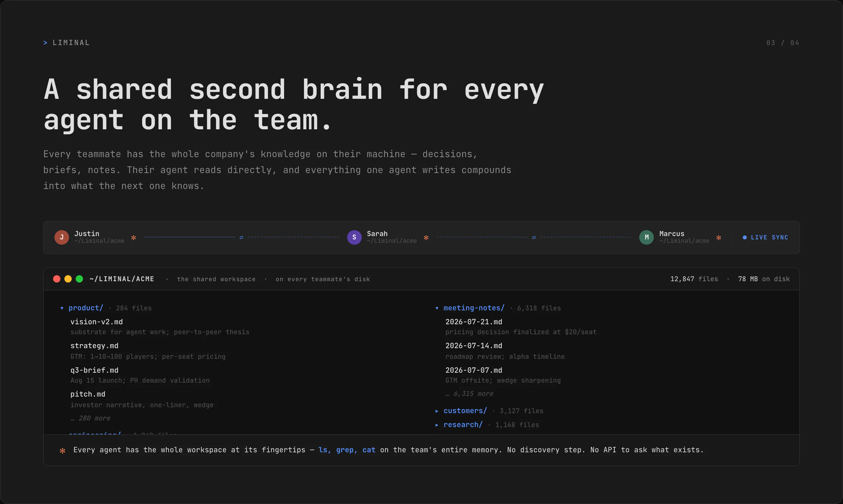Open pitch.md file
This screenshot has height=504, width=843.
pyautogui.click(x=88, y=394)
